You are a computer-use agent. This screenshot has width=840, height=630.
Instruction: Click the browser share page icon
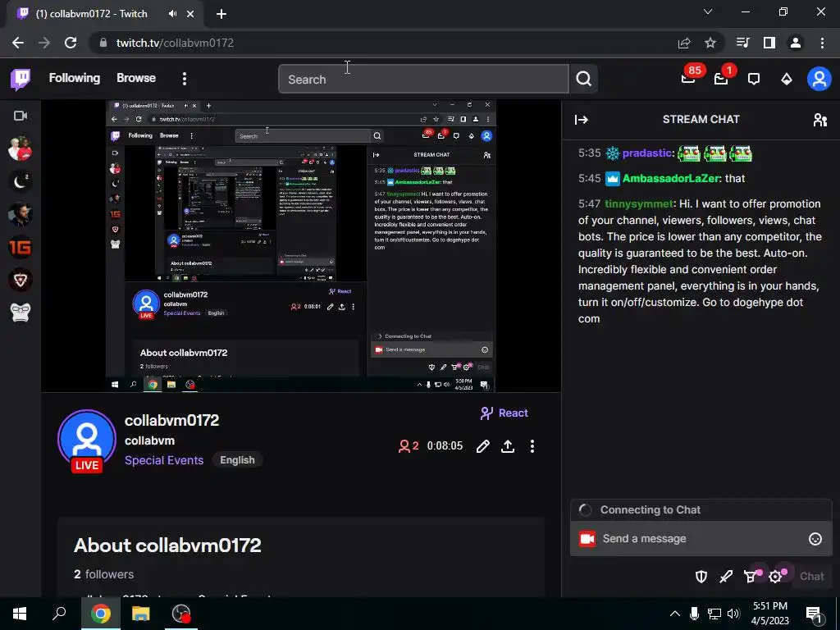click(x=684, y=43)
